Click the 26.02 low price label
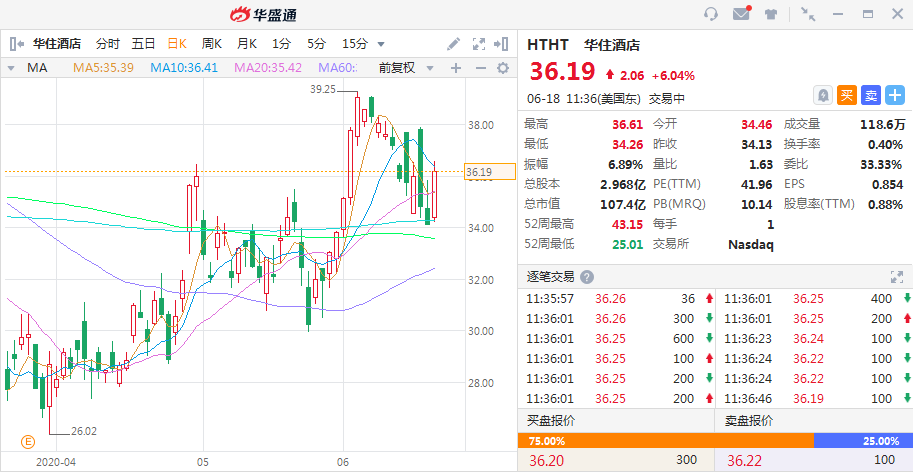This screenshot has width=914, height=472. [84, 431]
